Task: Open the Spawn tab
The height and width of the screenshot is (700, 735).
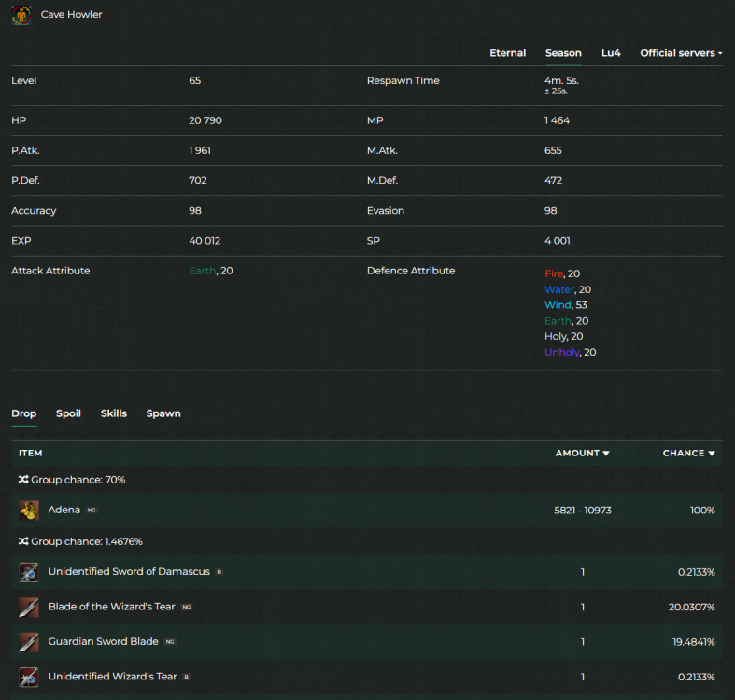Action: click(163, 413)
